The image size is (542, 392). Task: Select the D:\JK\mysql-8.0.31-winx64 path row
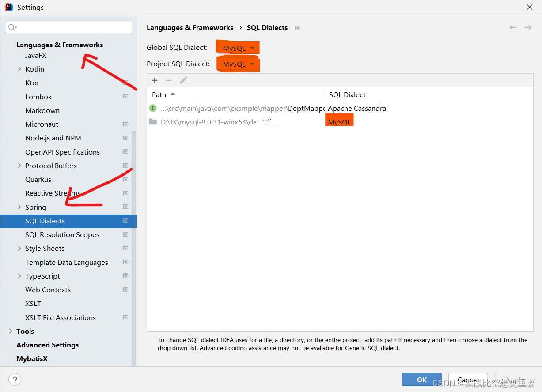click(340, 122)
